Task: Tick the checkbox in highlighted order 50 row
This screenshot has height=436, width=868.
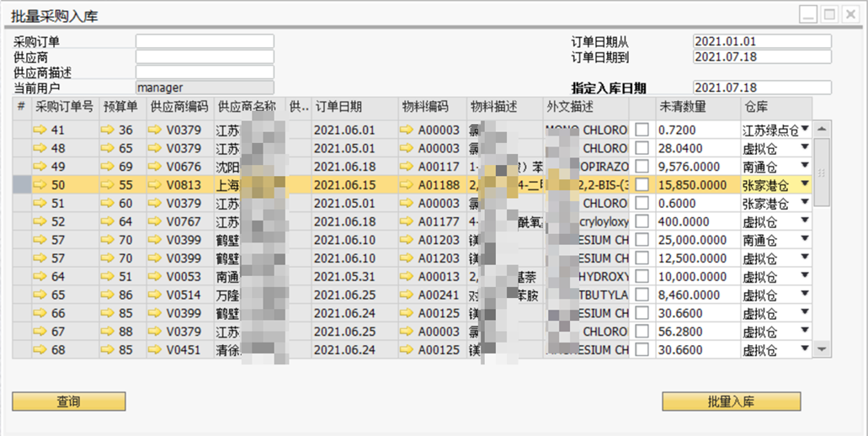Action: click(642, 185)
